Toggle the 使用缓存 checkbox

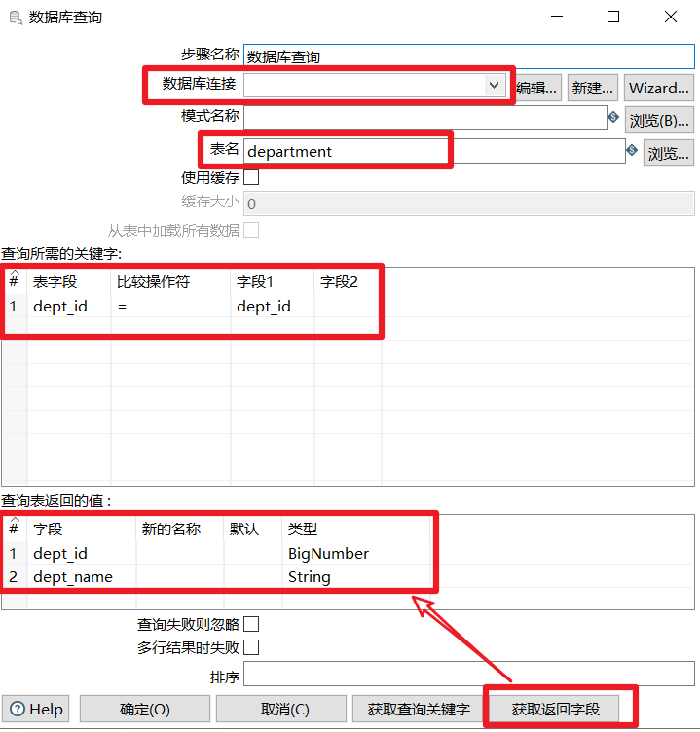[x=251, y=177]
